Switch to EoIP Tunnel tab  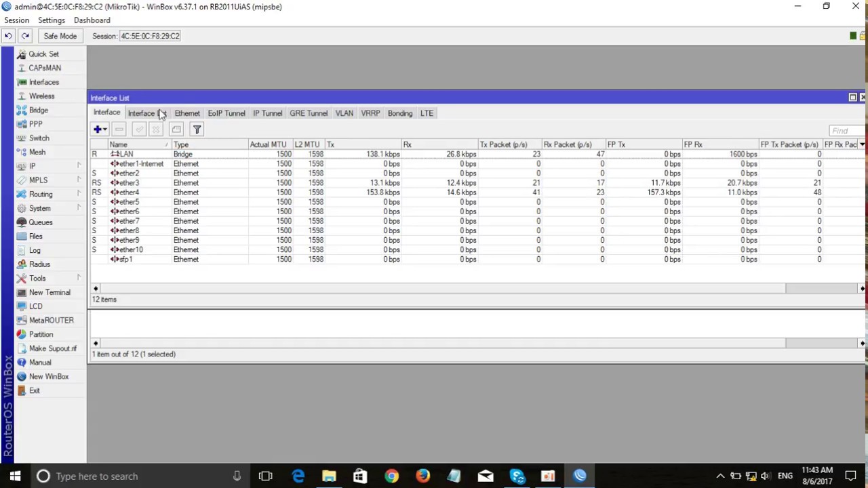point(226,113)
